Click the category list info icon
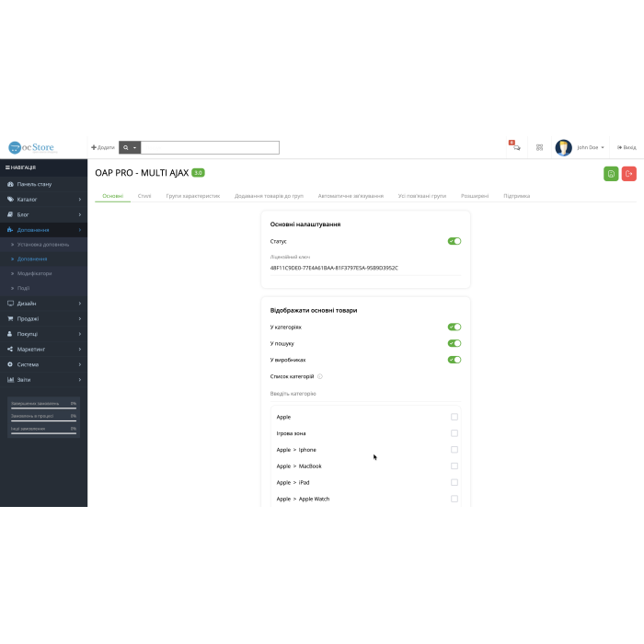The height and width of the screenshot is (644, 644). (320, 376)
